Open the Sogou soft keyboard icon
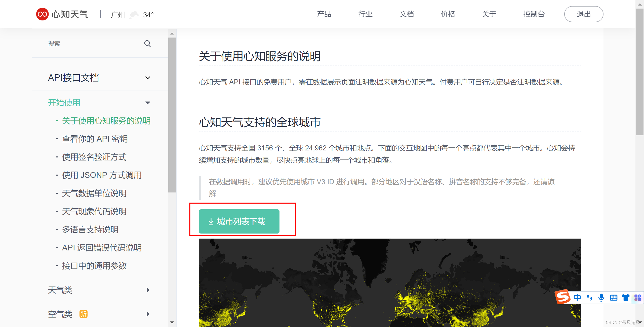The width and height of the screenshot is (644, 327). point(614,298)
